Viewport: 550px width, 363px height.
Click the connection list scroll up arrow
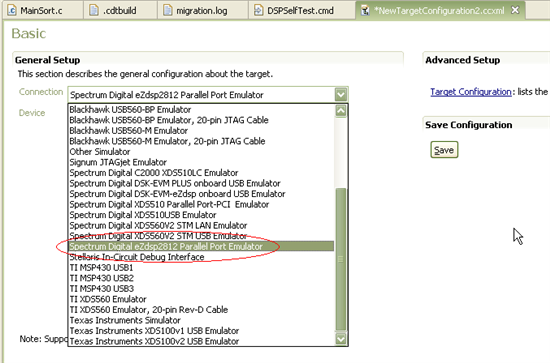[x=341, y=111]
